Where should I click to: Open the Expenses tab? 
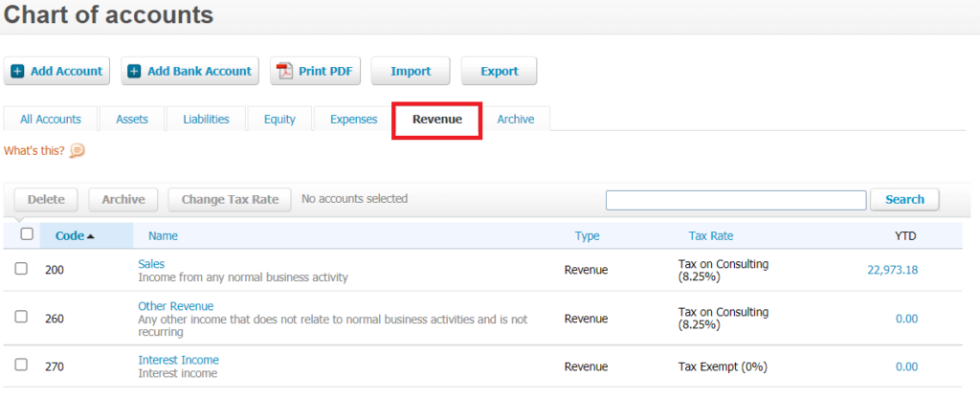(x=353, y=120)
